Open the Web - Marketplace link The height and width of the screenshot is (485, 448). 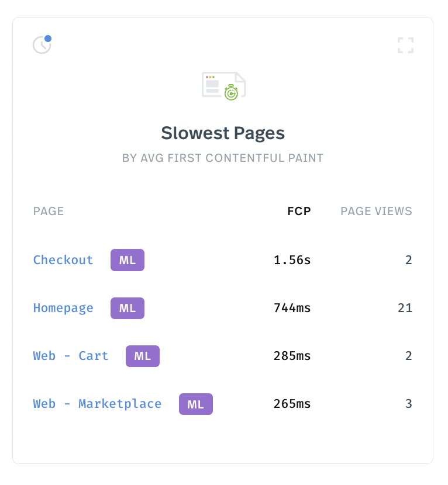pos(97,404)
